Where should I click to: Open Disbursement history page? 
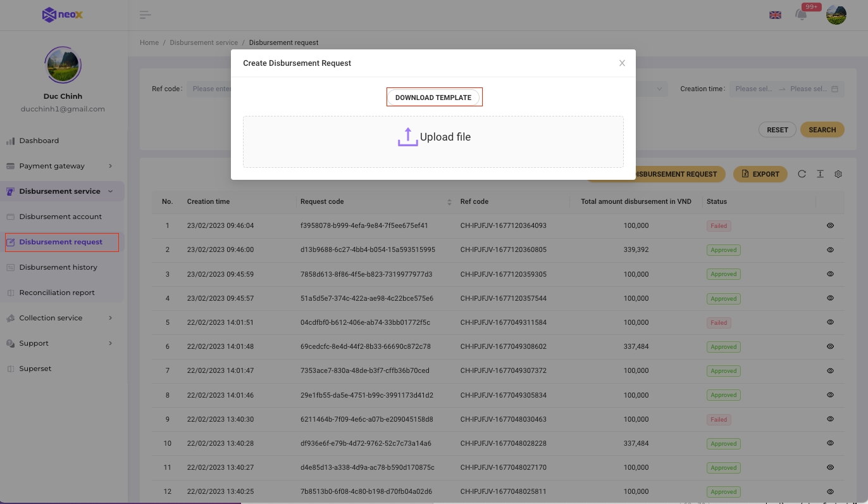pos(58,267)
